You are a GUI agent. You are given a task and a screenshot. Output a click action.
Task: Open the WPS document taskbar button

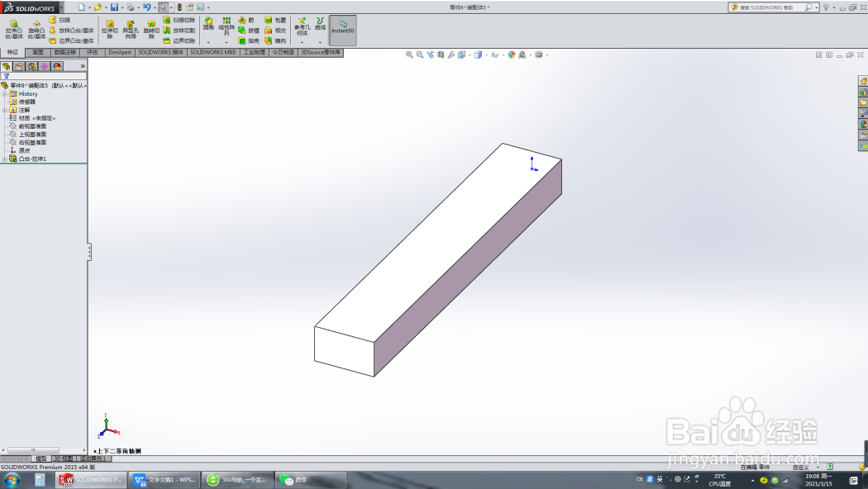(164, 480)
